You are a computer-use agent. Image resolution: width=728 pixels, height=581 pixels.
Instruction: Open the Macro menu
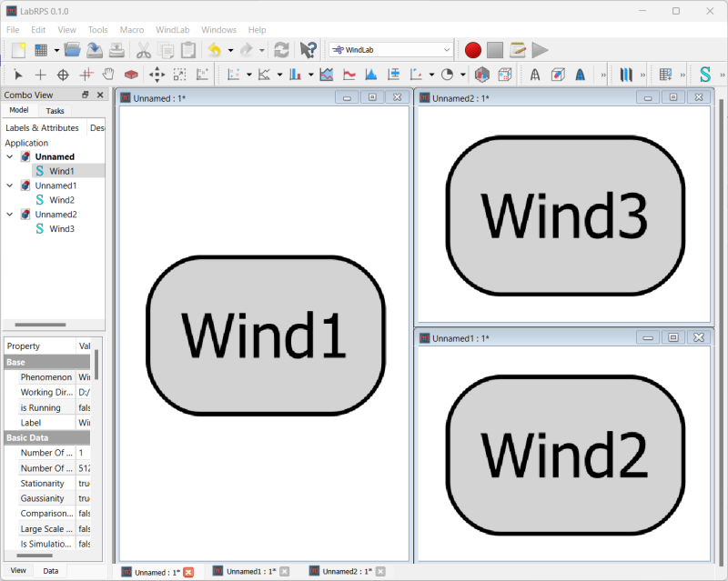(x=132, y=30)
